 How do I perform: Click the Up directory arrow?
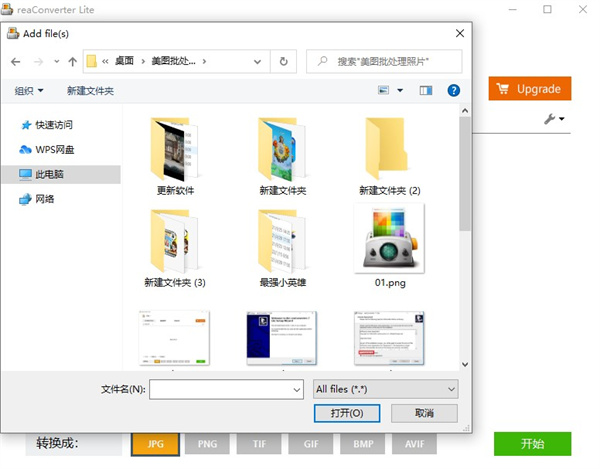click(72, 62)
